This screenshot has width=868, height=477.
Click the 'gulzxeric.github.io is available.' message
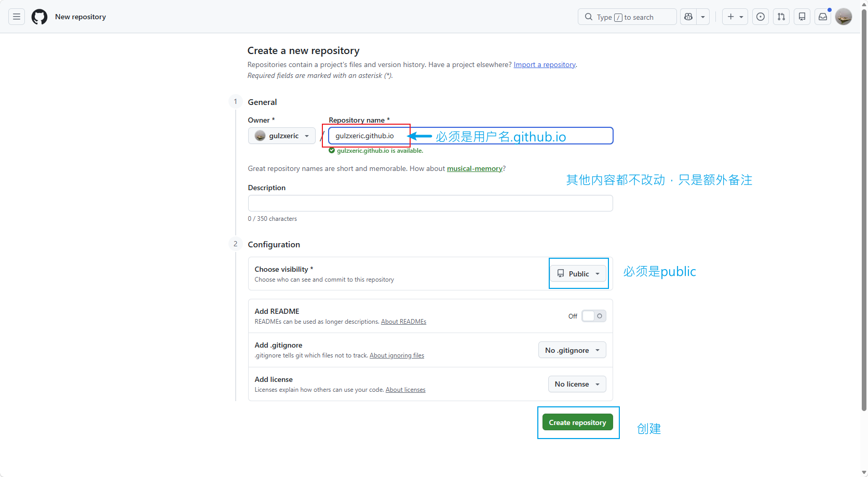[x=380, y=151]
